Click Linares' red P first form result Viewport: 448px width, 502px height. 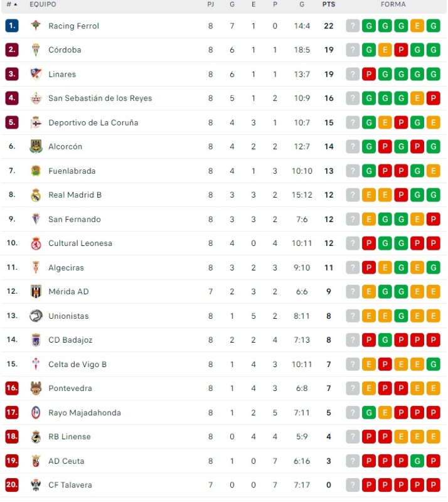[369, 74]
